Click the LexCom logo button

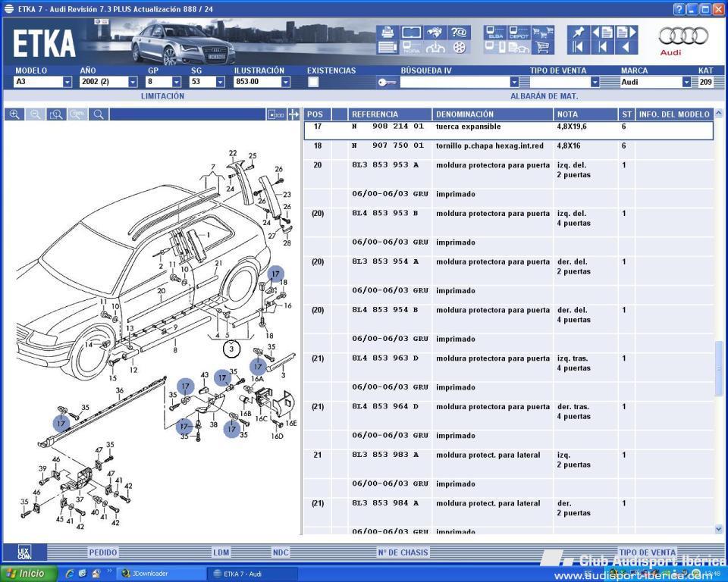(24, 552)
